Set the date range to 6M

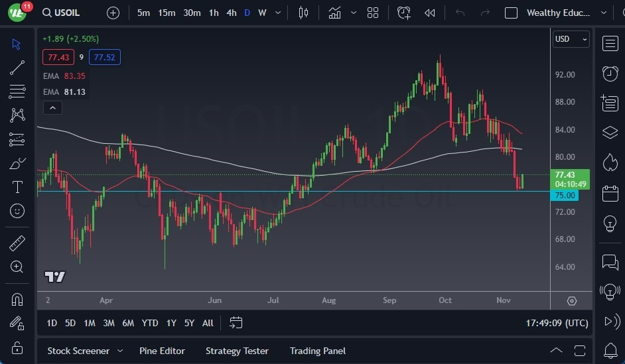tap(128, 323)
